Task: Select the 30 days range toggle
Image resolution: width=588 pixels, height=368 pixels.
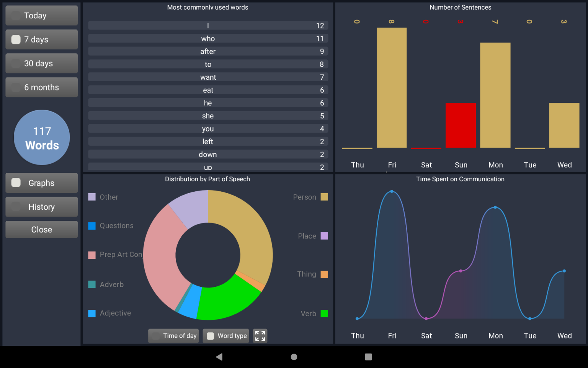Action: (42, 64)
